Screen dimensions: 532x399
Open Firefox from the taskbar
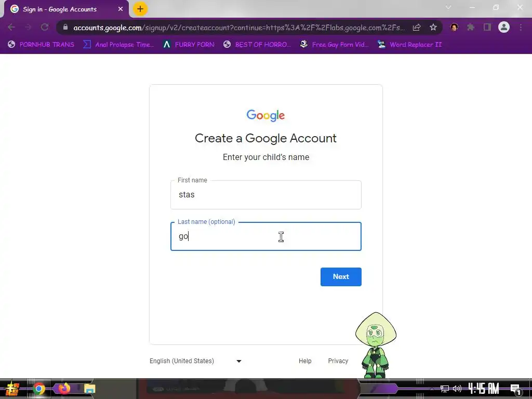(x=64, y=388)
